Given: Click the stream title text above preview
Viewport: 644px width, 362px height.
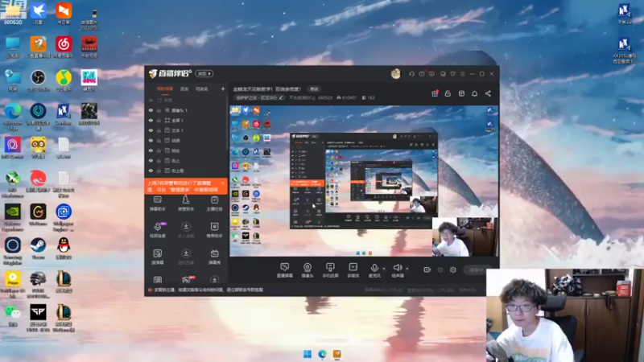Looking at the screenshot, I should click(x=267, y=89).
